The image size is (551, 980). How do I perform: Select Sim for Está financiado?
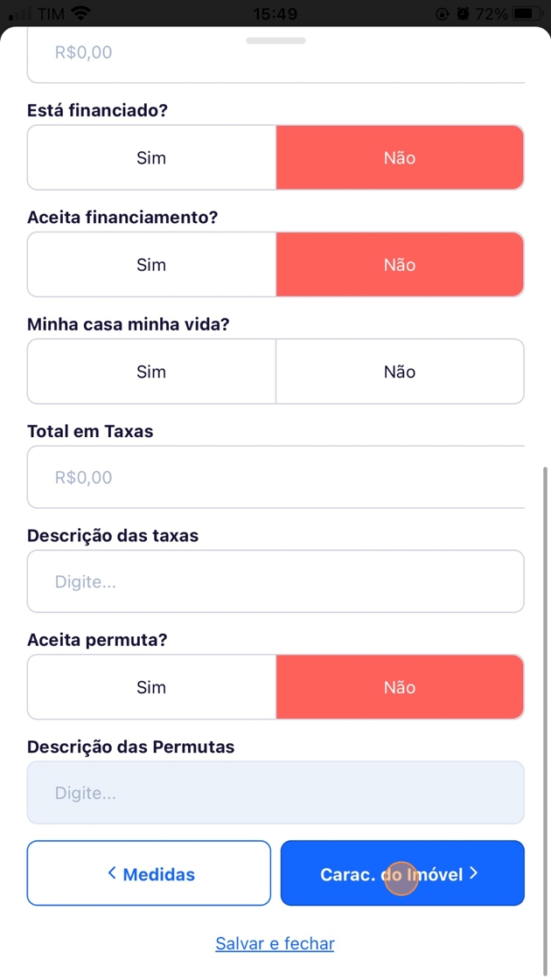coord(151,158)
